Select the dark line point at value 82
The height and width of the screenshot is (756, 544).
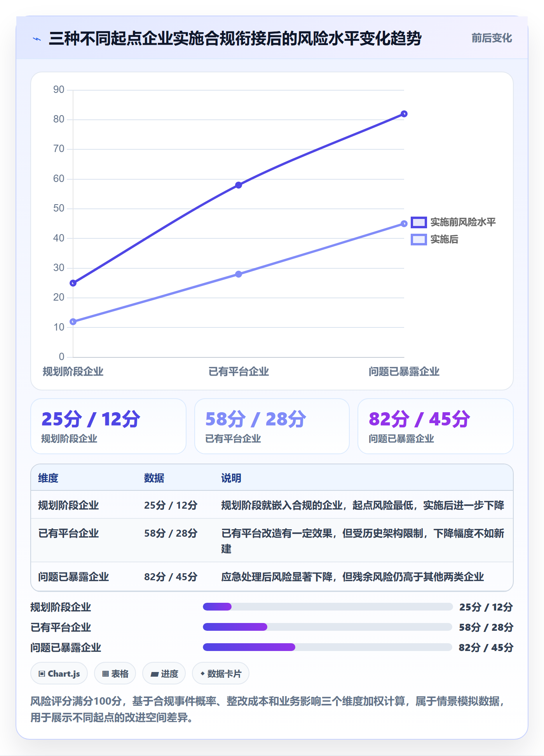[404, 114]
